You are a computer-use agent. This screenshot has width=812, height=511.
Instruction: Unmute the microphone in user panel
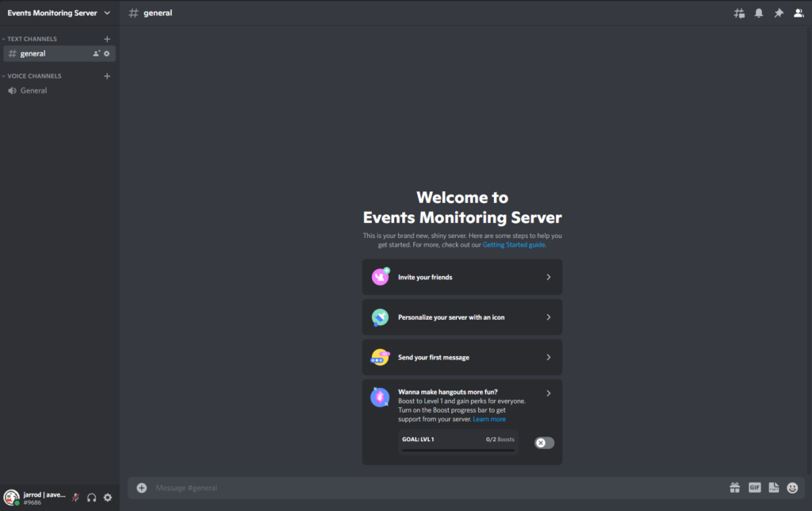75,498
